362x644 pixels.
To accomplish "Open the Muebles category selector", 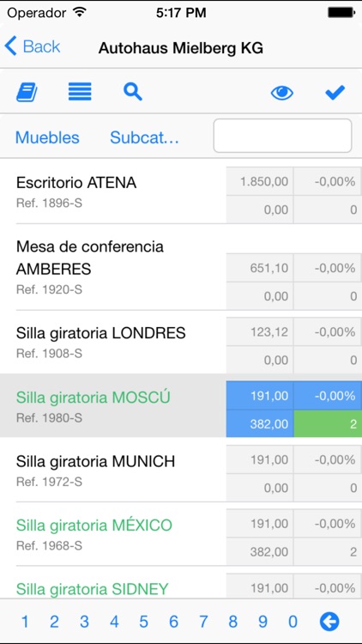I will pyautogui.click(x=47, y=137).
